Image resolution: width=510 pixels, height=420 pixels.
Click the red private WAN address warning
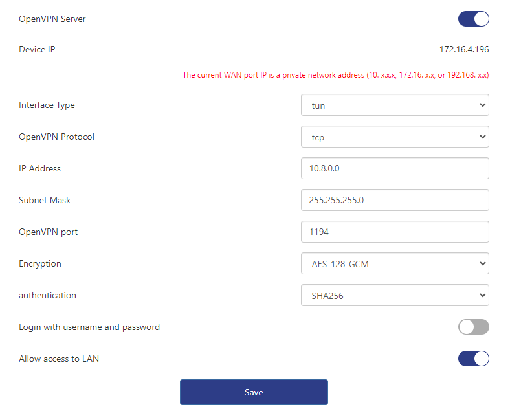coord(335,75)
